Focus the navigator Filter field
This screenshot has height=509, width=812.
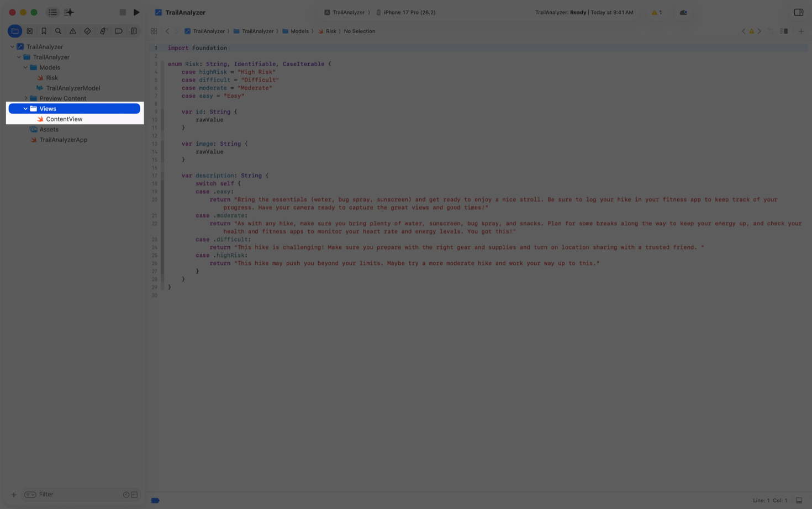(82, 495)
